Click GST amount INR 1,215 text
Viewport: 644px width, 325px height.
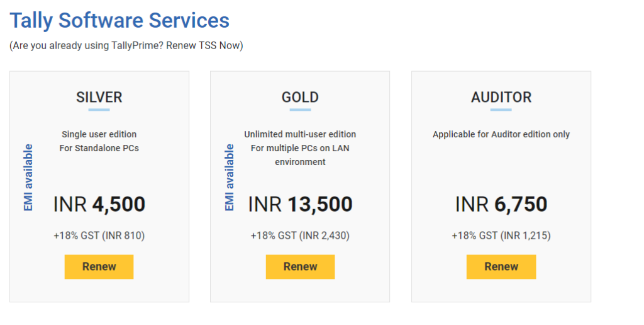(501, 236)
